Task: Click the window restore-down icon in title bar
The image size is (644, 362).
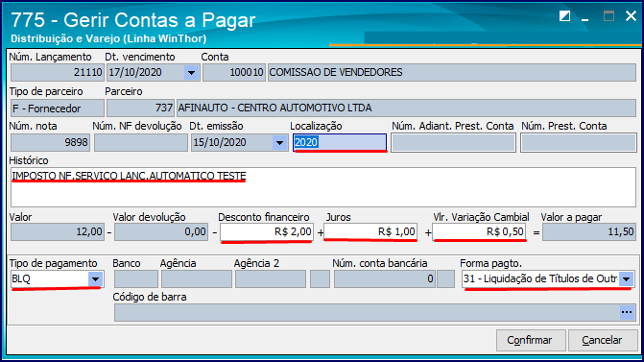Action: [x=564, y=16]
